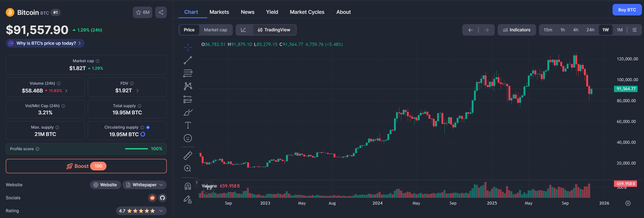Select the brush drawing tool
Screen dimensions: 644x218
[188, 112]
